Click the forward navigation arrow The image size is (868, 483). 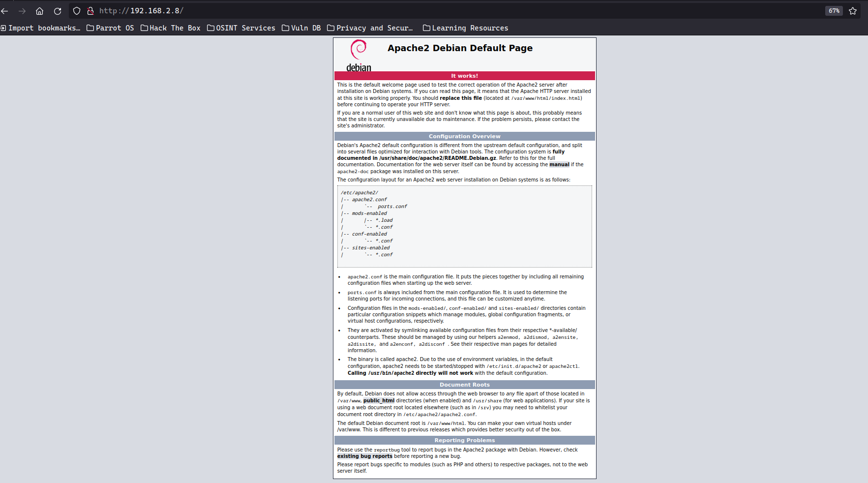22,11
